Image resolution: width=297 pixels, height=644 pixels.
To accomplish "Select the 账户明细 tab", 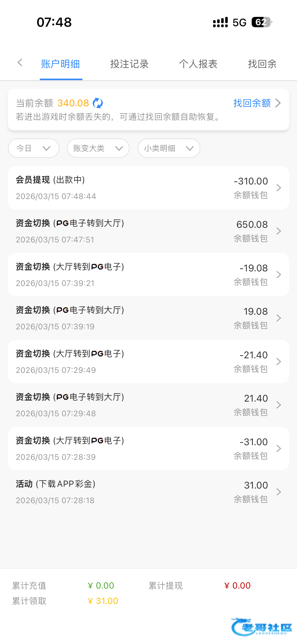I will pos(60,64).
